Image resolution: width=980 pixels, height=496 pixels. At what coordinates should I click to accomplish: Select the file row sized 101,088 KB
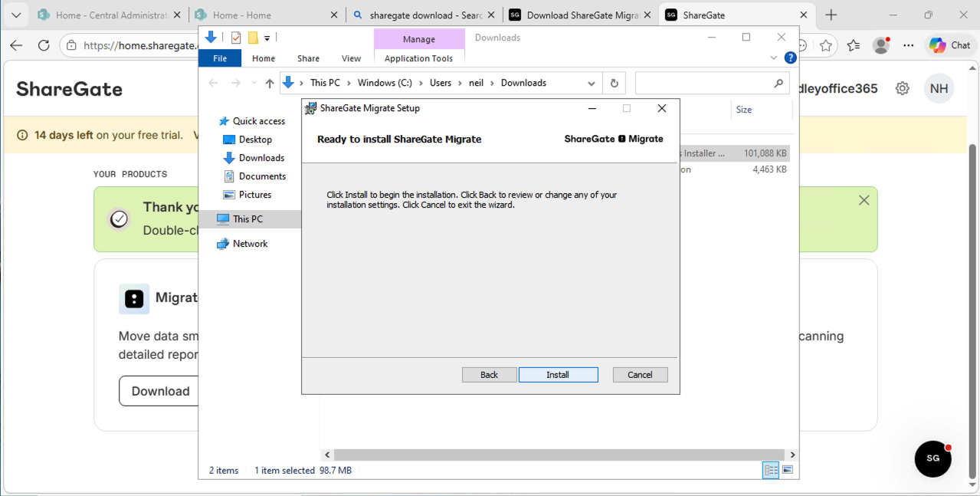click(x=734, y=153)
